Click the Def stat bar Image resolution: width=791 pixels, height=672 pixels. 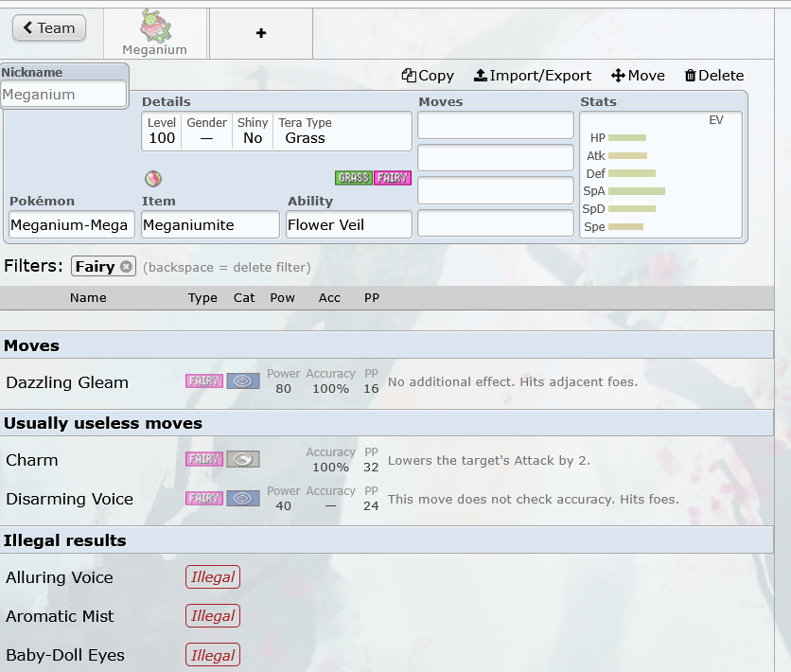coord(632,173)
